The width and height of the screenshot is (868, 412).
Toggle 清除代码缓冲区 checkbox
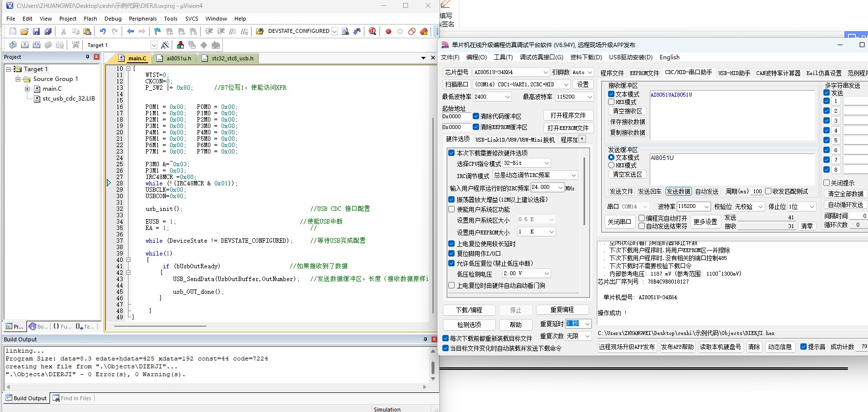click(476, 116)
